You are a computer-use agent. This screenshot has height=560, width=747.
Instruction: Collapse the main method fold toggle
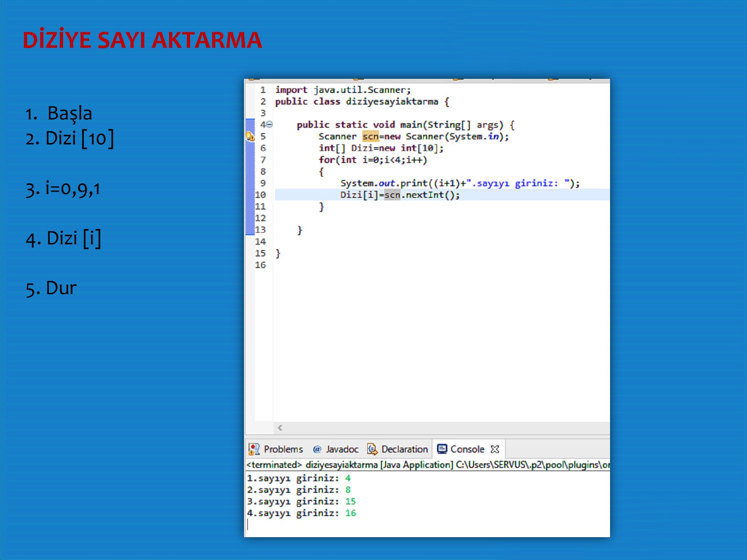(269, 124)
